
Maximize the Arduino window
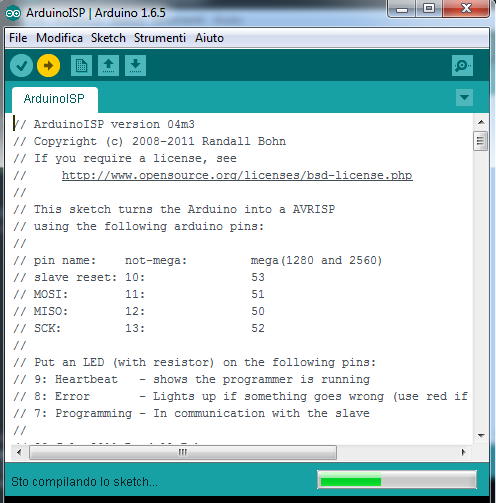click(429, 9)
